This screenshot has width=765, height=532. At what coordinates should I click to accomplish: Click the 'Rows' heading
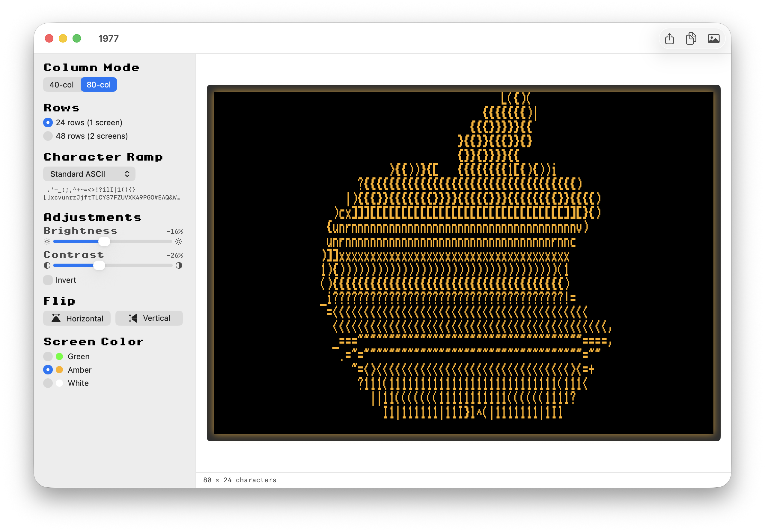62,108
